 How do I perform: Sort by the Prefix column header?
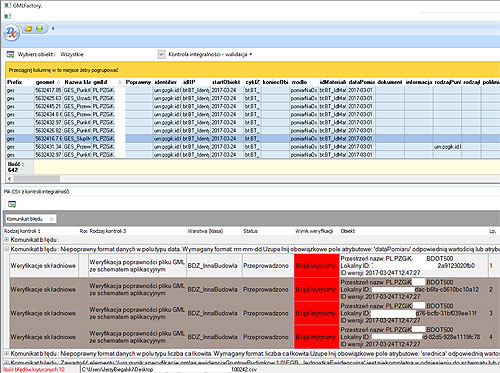pyautogui.click(x=20, y=82)
